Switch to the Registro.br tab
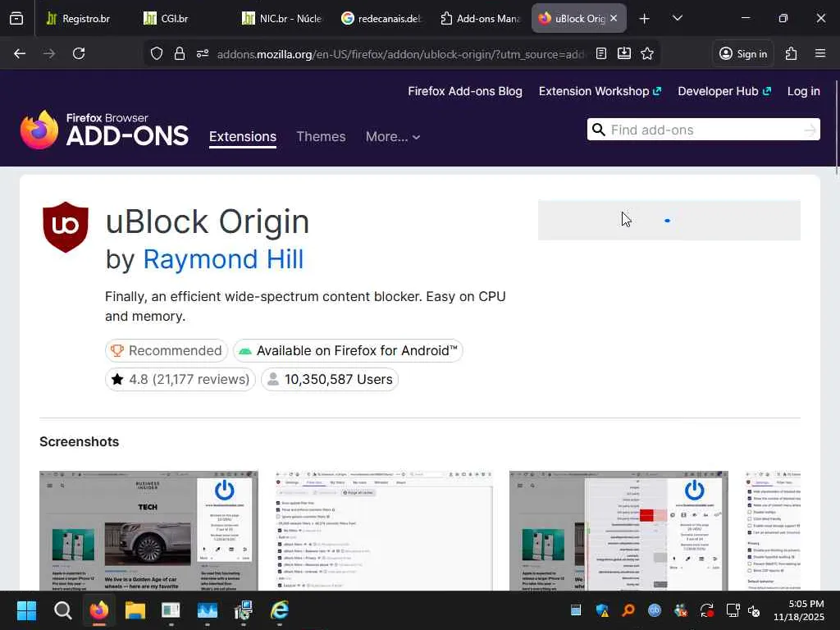840x630 pixels. click(x=79, y=19)
